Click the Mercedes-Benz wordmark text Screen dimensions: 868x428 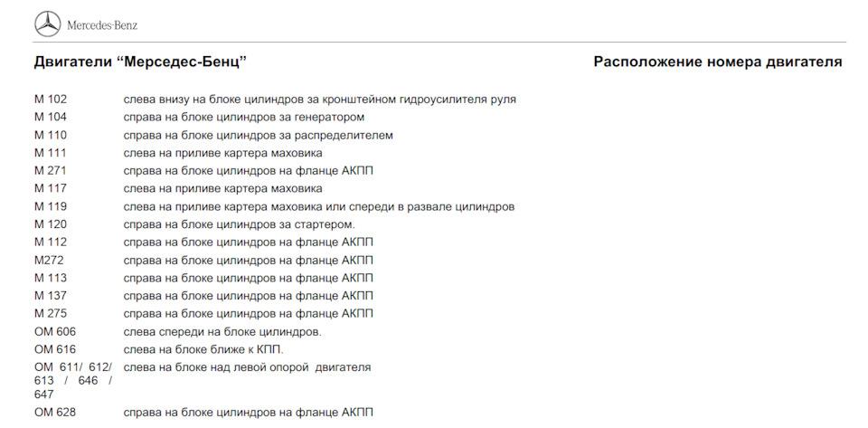(102, 24)
